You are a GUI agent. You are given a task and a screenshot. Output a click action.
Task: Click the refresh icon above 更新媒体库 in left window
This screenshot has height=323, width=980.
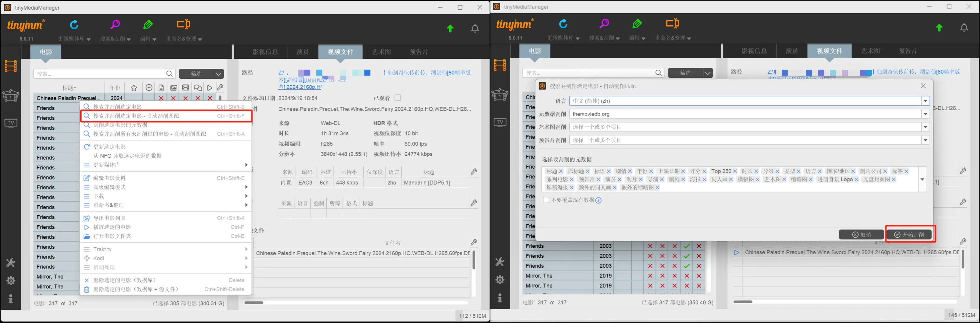[74, 25]
